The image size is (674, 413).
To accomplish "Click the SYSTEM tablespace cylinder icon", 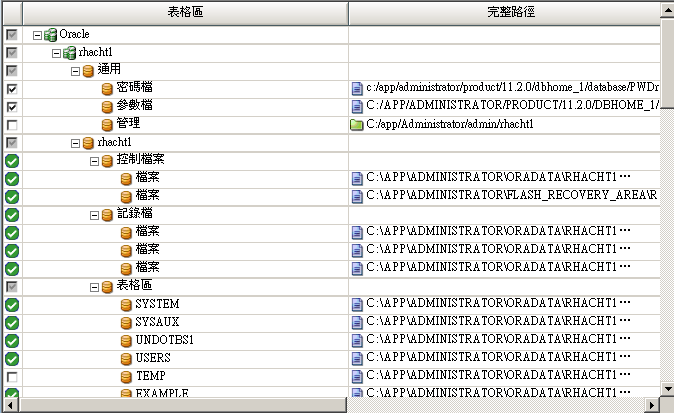I will coord(126,305).
